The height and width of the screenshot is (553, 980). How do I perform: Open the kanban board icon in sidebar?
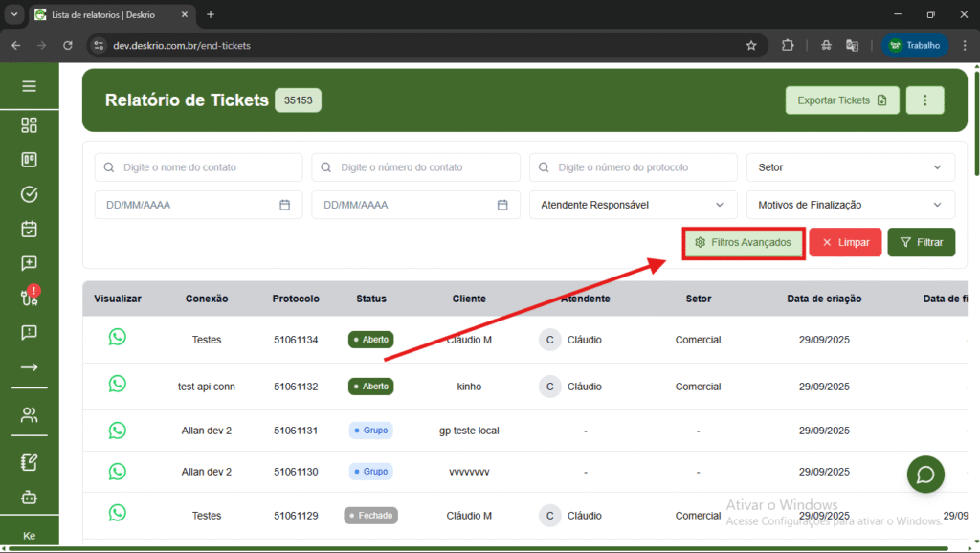tap(29, 160)
